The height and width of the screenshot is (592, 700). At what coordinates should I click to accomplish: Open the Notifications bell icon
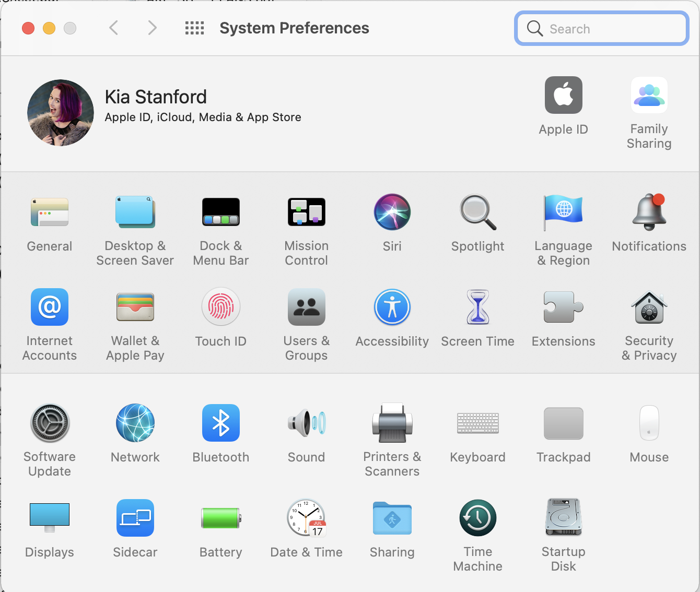649,212
